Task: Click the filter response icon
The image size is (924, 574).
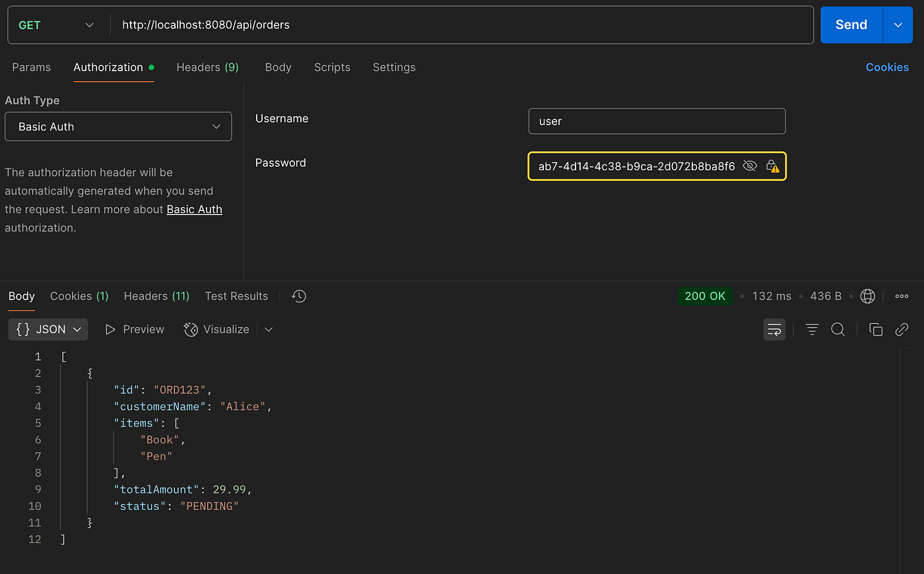Action: pos(812,329)
